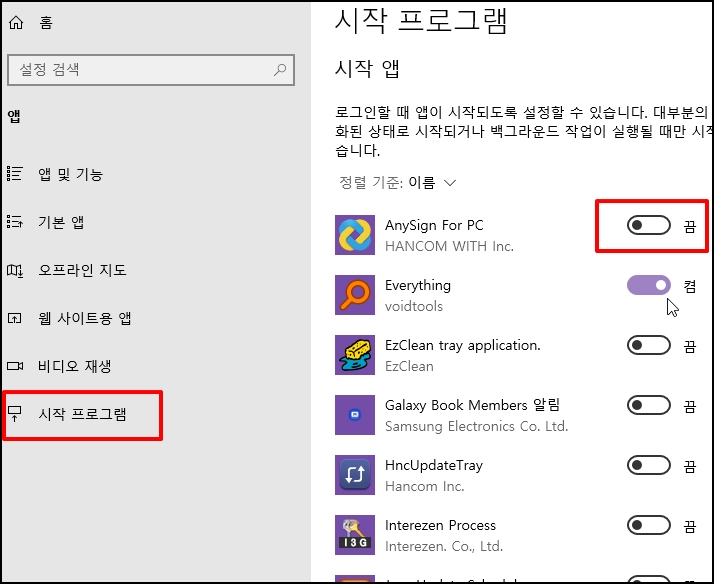Click the HANCOM WITH Inc. publisher text
This screenshot has width=714, height=584.
point(449,246)
